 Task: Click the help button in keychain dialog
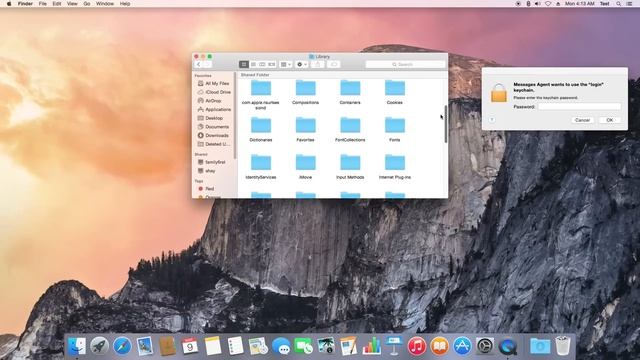point(492,120)
